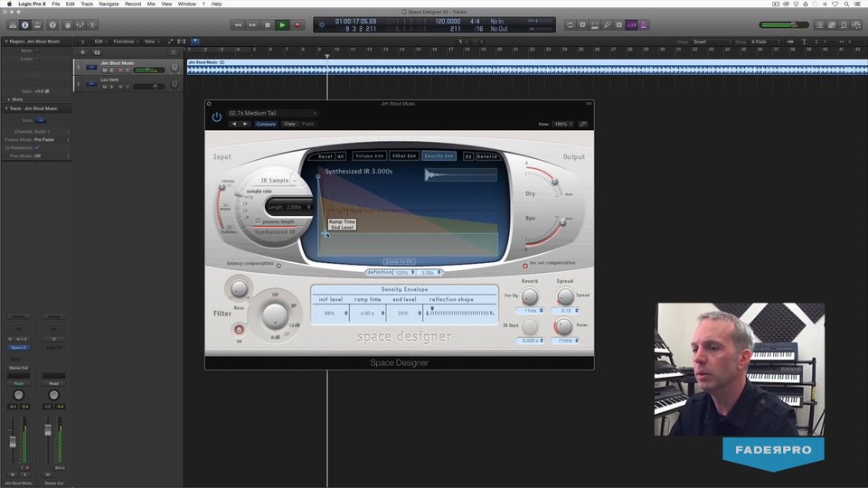868x488 pixels.
Task: Toggle latency compensation button
Action: (278, 266)
